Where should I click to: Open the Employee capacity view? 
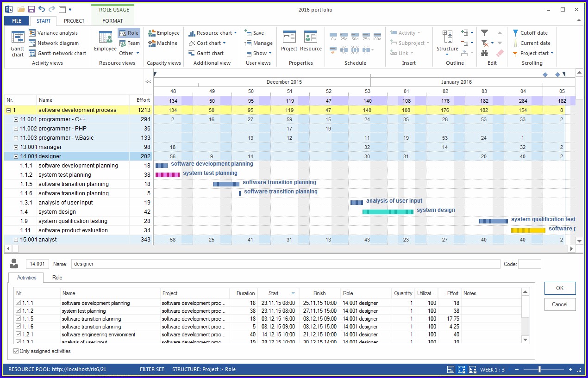coord(164,33)
